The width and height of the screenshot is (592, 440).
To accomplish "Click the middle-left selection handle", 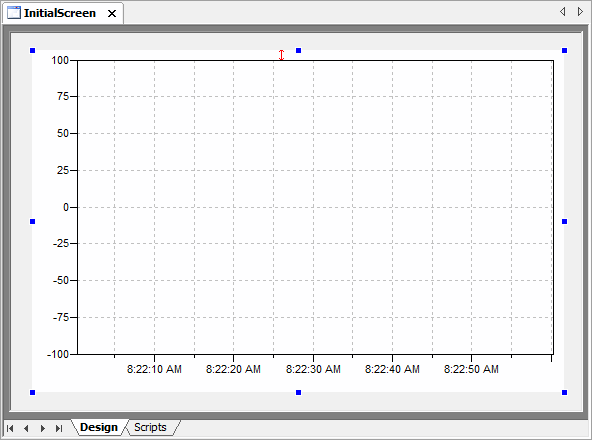I will point(32,221).
